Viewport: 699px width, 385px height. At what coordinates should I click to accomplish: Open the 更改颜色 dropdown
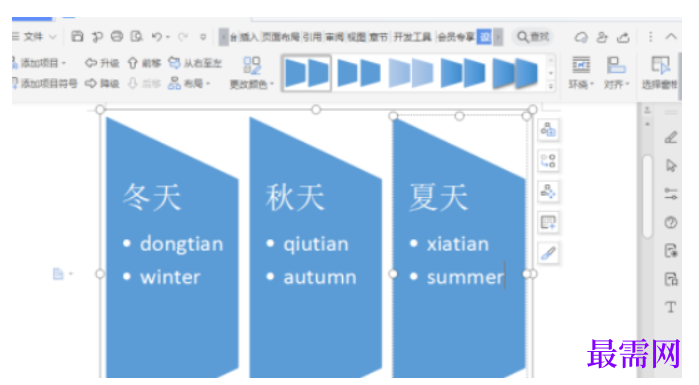point(251,73)
